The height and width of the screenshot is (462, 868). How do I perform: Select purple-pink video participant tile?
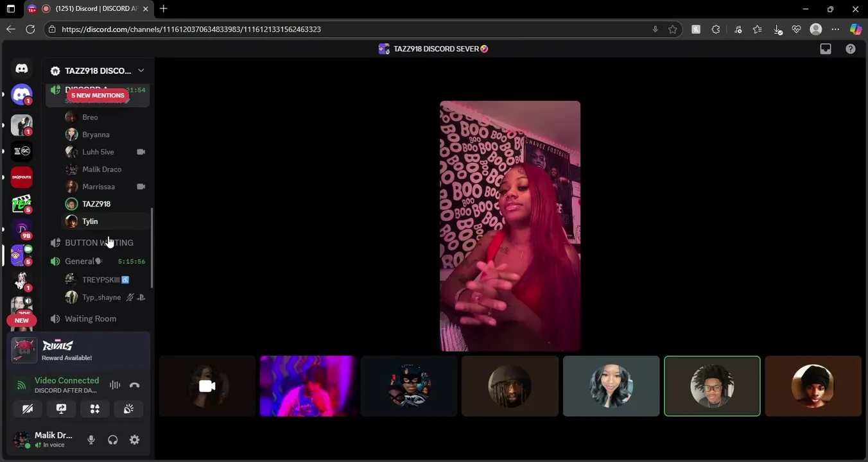pyautogui.click(x=308, y=386)
